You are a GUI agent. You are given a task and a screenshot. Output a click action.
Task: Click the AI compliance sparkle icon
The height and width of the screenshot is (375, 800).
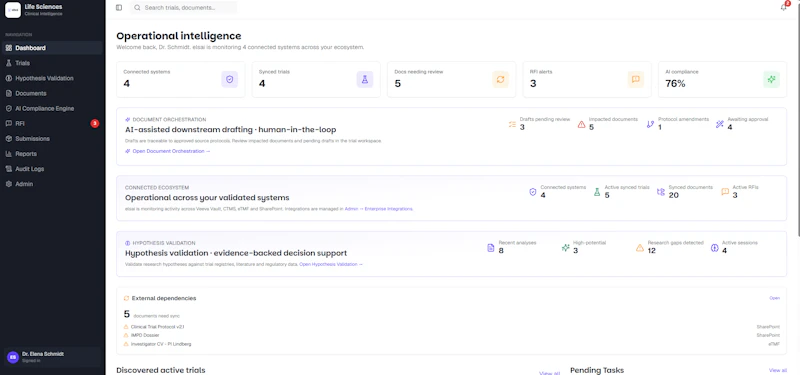pyautogui.click(x=771, y=79)
